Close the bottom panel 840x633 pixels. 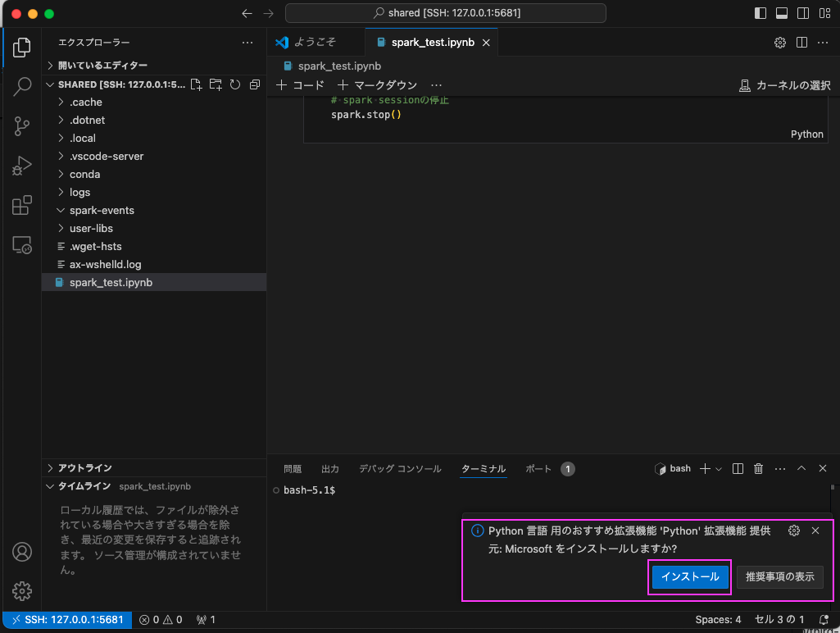(x=823, y=468)
